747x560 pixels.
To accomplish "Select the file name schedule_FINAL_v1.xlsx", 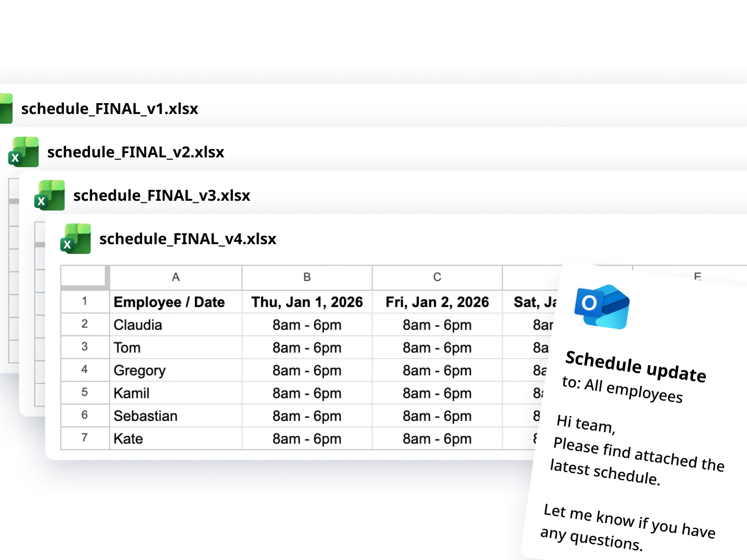I will (110, 109).
